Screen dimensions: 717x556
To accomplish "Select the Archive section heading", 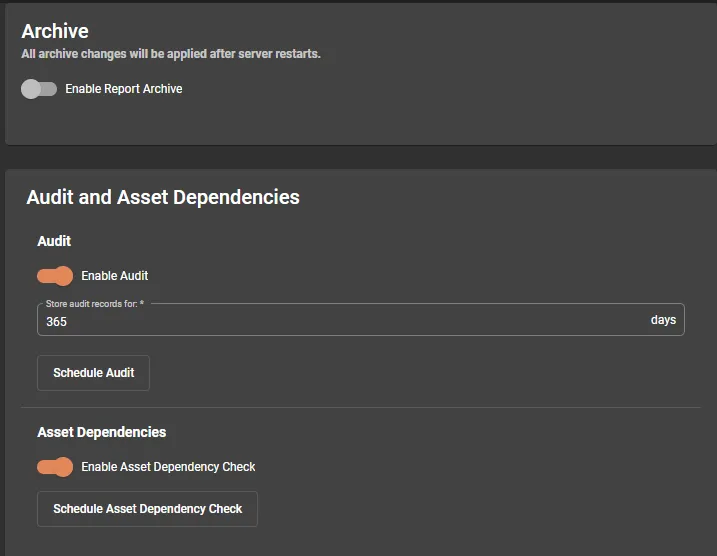I will click(x=55, y=32).
